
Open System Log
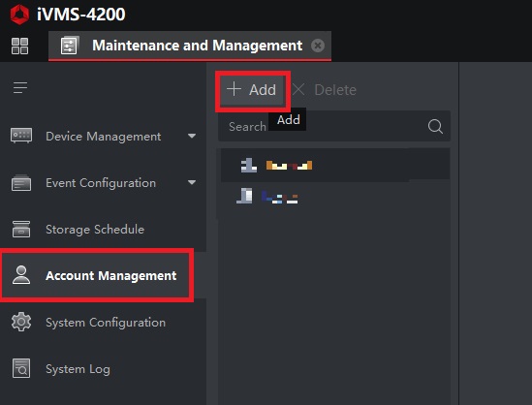103,369
